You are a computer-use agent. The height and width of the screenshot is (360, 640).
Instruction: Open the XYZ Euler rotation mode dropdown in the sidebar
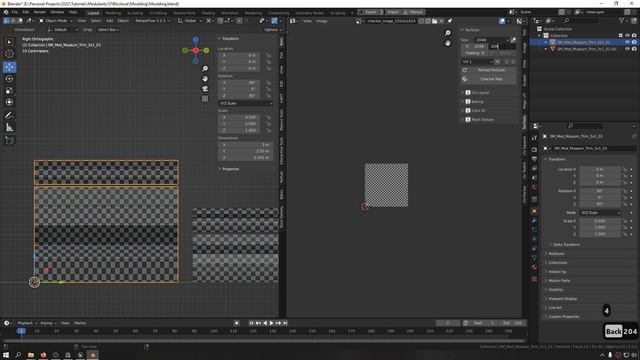[x=246, y=103]
